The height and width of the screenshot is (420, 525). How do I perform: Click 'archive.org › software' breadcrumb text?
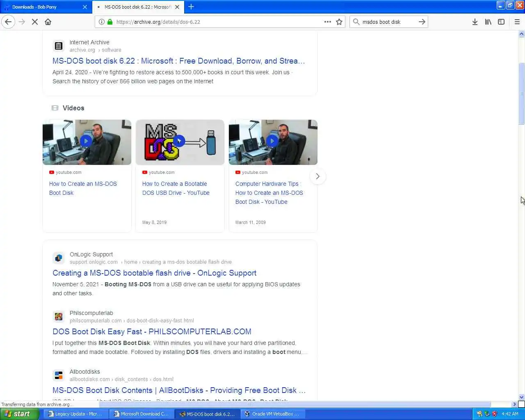(95, 50)
